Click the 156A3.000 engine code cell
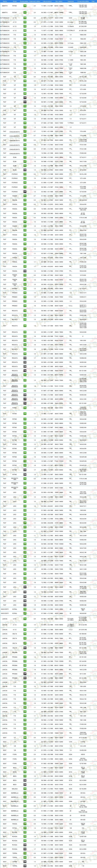Image resolution: width=97 pixels, height=868 pixels. 83,47
